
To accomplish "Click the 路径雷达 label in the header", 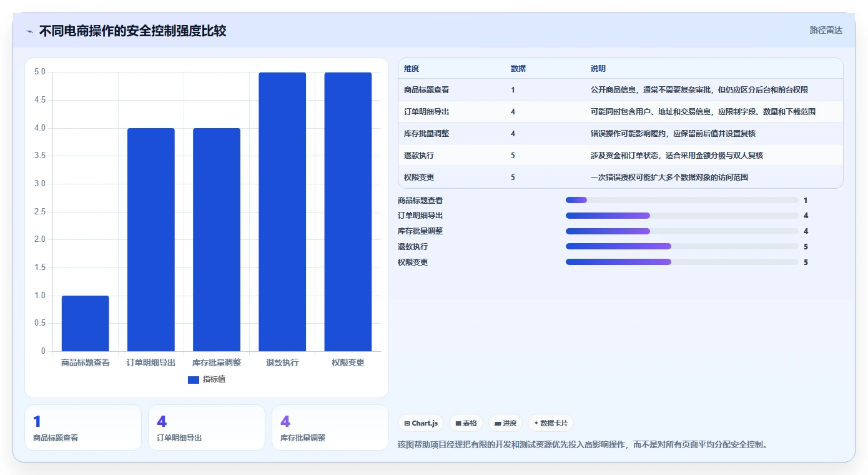I will coord(826,30).
